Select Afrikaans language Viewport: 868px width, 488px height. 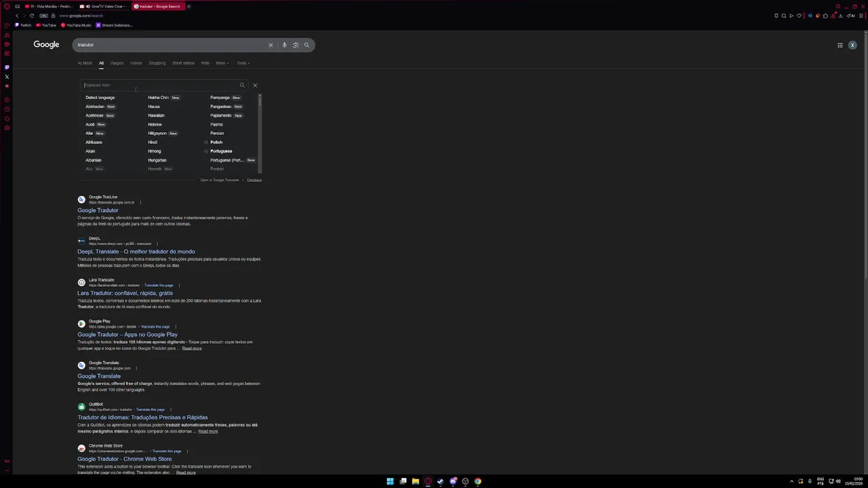pos(94,142)
